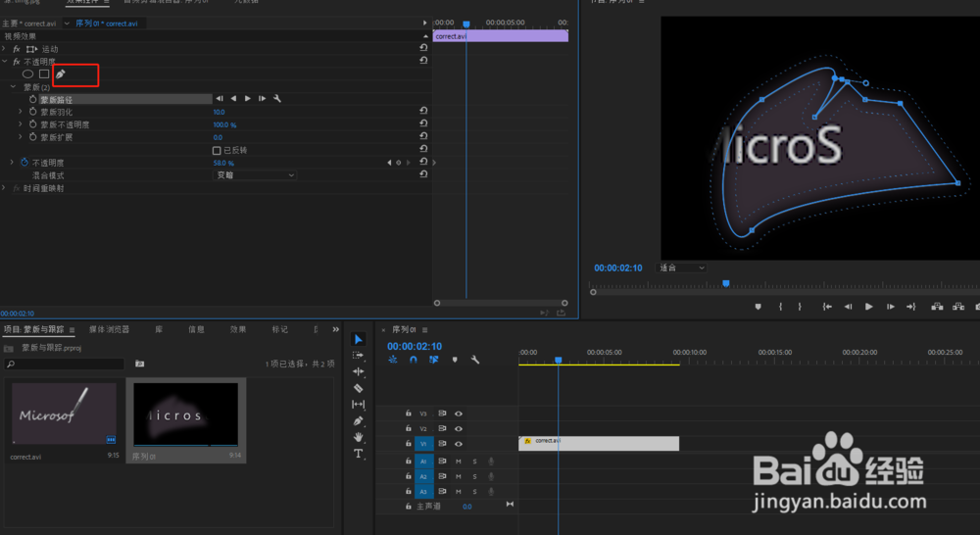Select the correct.avi clip on timeline V1
Screen dimensions: 980x535
click(599, 443)
